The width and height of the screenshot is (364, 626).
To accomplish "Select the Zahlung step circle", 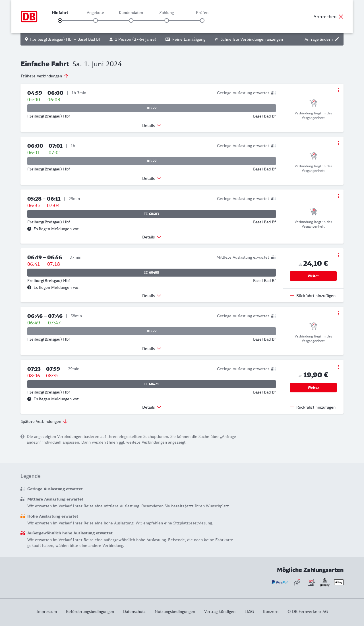I will (x=167, y=20).
